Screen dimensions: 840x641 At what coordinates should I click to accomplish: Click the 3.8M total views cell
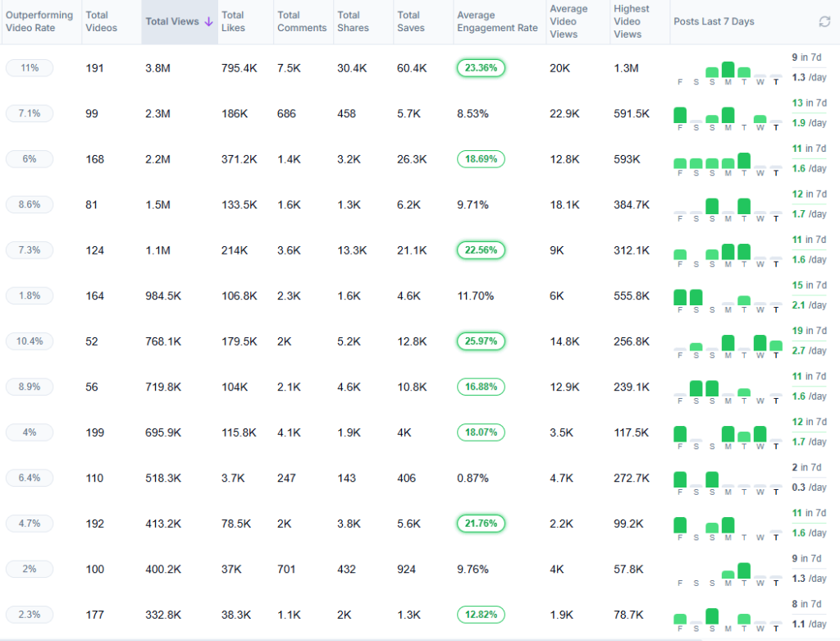point(159,68)
